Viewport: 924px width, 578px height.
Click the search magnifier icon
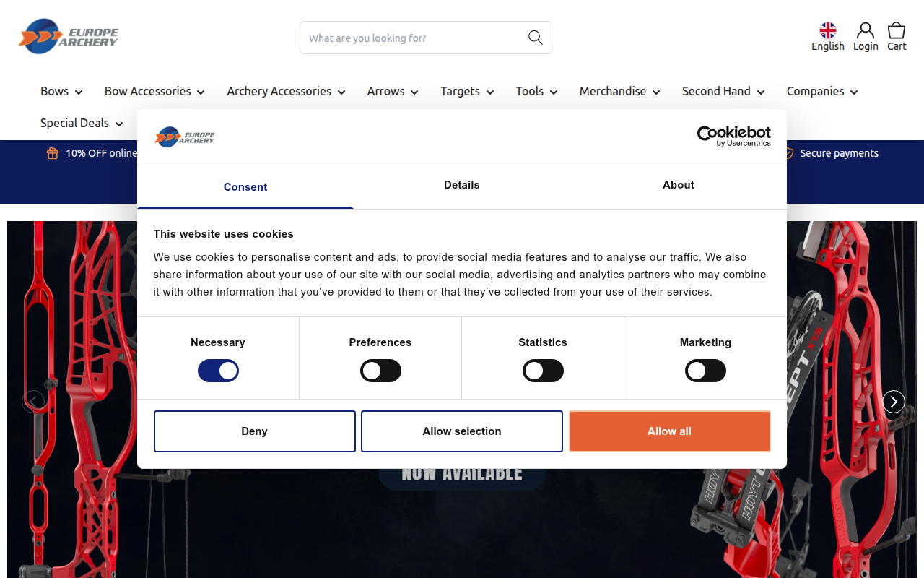535,38
